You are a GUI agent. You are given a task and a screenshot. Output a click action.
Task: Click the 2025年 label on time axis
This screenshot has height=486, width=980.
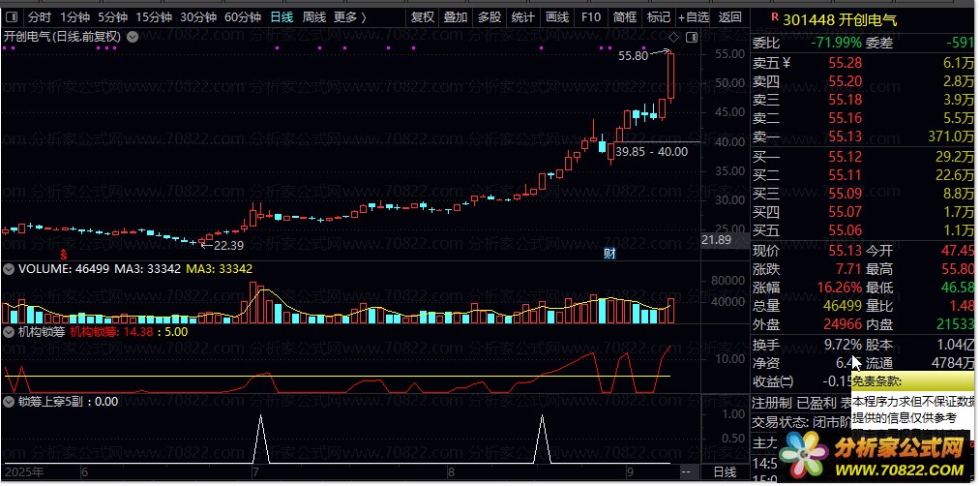[x=24, y=471]
